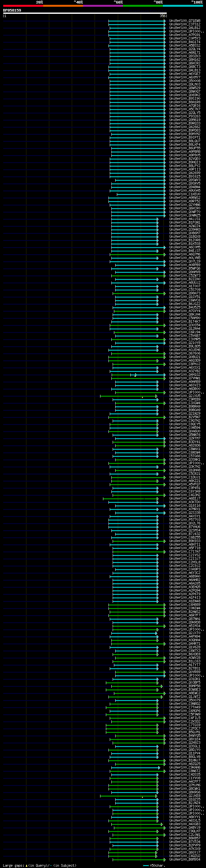Click the UniRef100_Q9LM03 label

(185, 85)
